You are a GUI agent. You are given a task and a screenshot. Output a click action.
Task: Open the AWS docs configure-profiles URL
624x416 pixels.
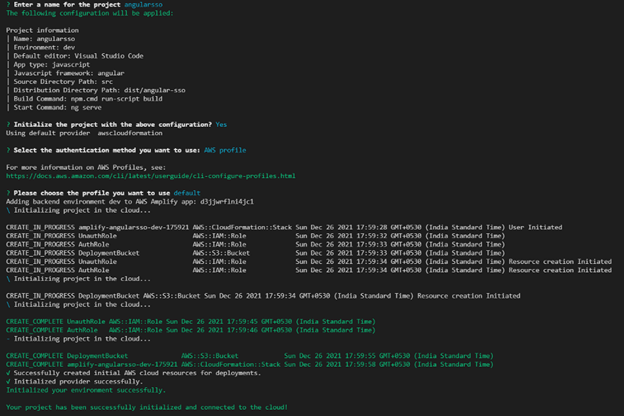150,175
